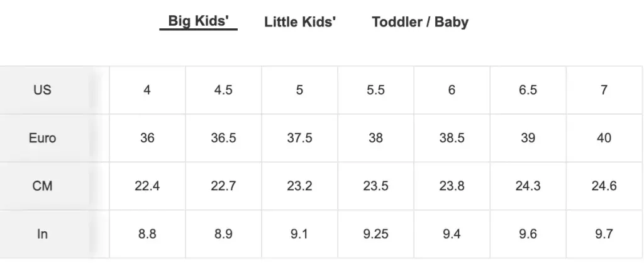This screenshot has height=264, width=644.
Task: Select the CM row header
Action: click(42, 186)
